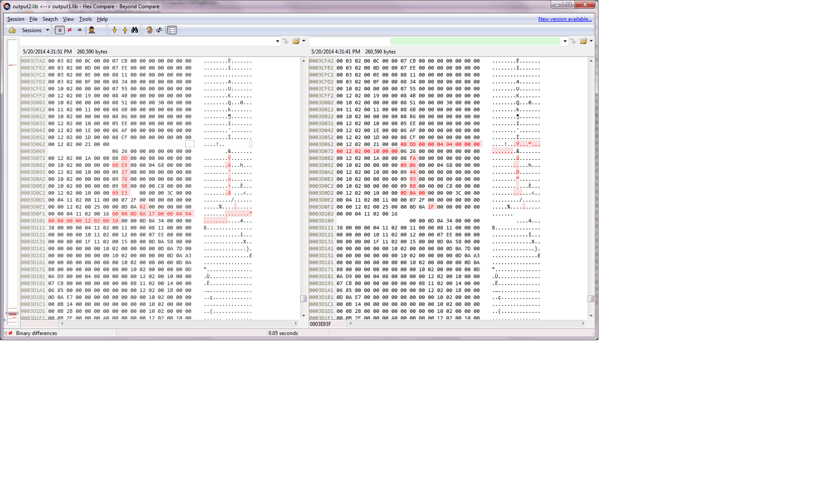
Task: Open the Rules referee icon
Action: tap(92, 30)
